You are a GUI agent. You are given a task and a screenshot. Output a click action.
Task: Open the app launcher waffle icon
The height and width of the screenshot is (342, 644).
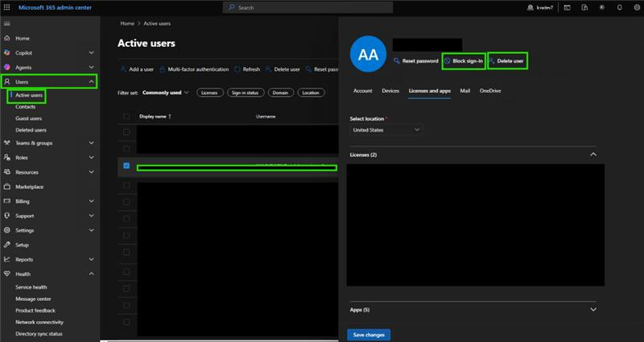[x=6, y=7]
